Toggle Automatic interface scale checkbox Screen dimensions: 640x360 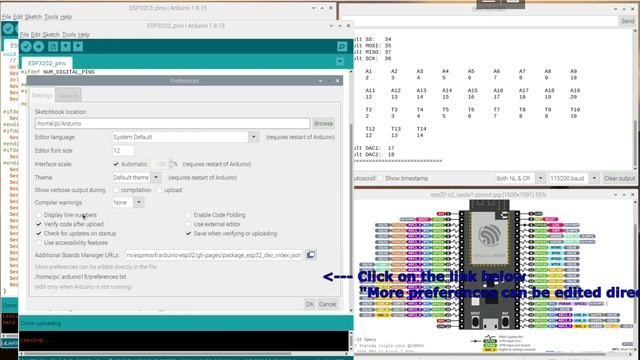click(116, 164)
